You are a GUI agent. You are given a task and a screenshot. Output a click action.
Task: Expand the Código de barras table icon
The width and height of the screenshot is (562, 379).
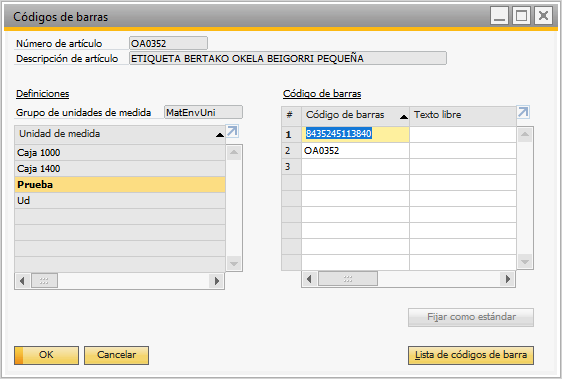pos(523,112)
